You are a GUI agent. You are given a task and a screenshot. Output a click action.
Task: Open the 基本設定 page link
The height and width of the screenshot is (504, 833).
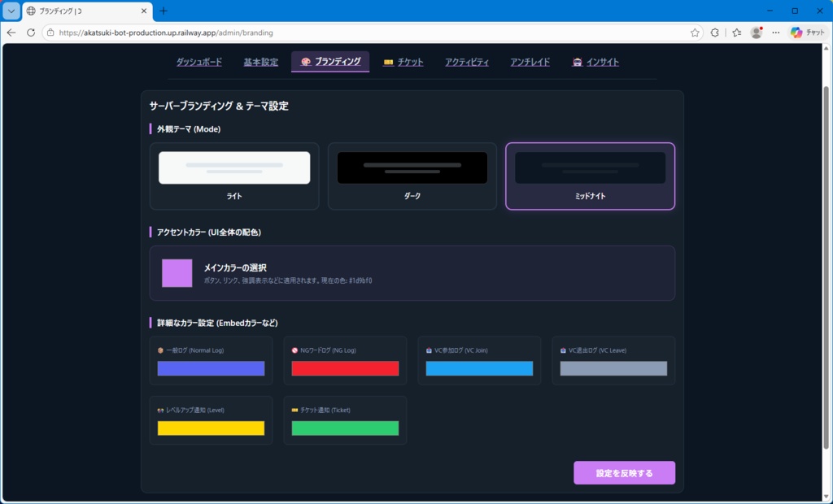[x=259, y=61]
